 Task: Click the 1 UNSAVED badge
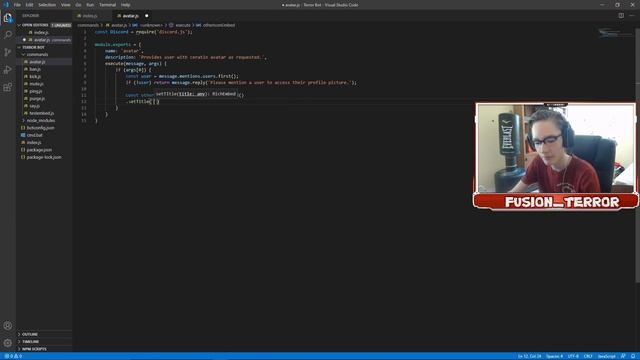(61, 25)
